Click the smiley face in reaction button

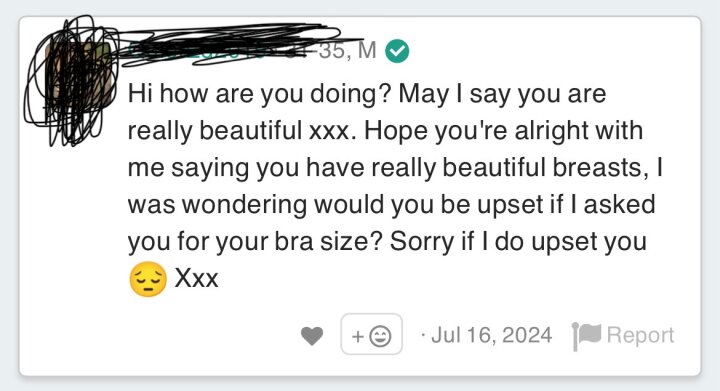click(x=381, y=336)
